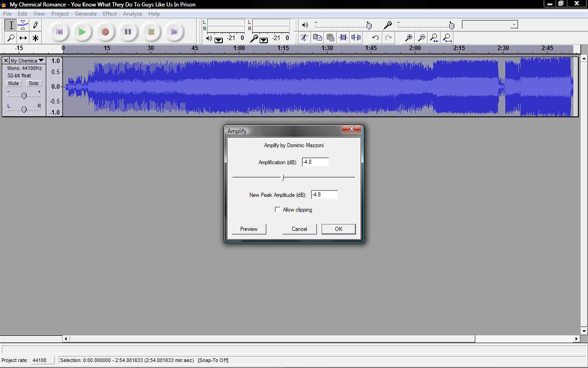Screen dimensions: 588x368
Task: Click the Snap-To Off status text
Action: click(x=213, y=360)
